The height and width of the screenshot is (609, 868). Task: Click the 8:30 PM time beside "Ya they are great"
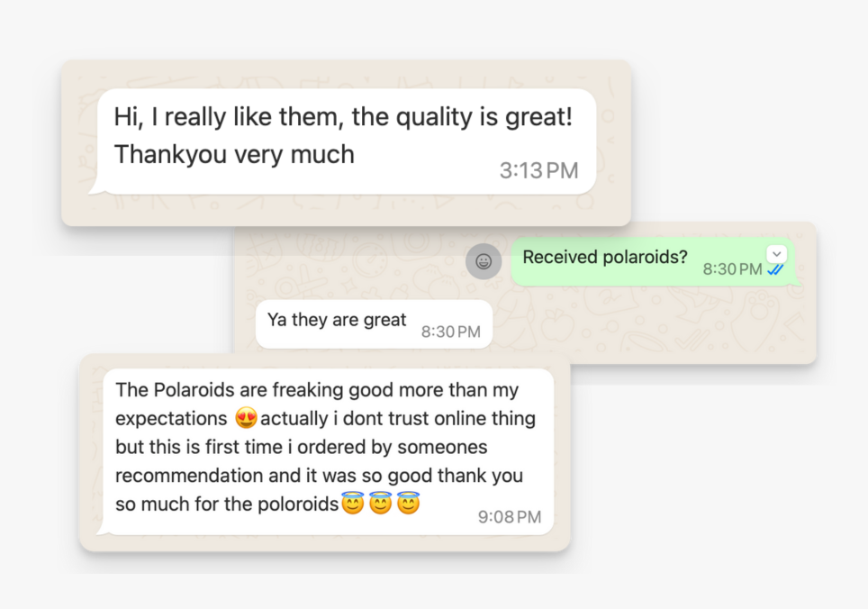(450, 332)
